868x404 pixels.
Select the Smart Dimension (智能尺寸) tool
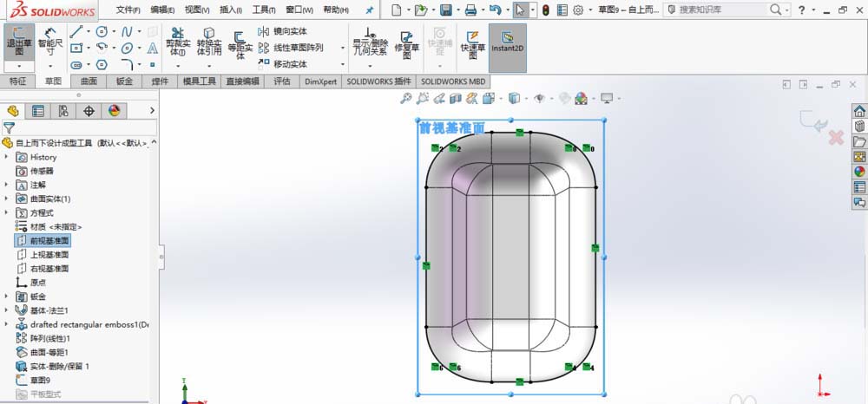(50, 42)
